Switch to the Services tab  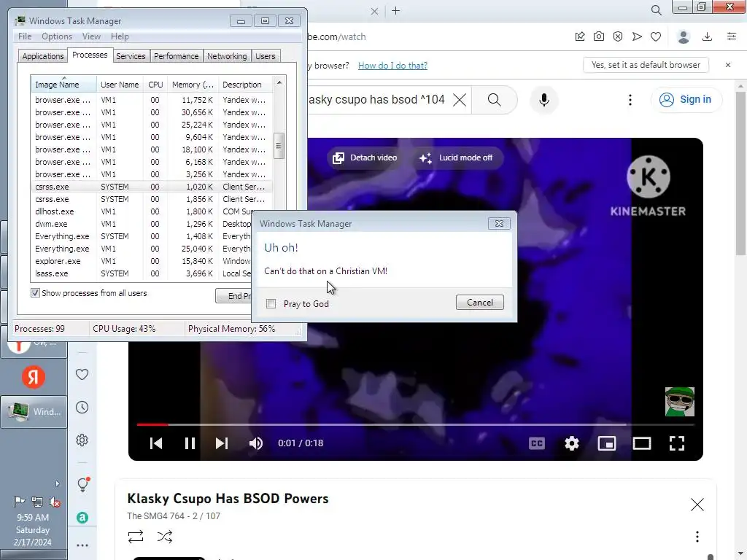click(x=131, y=56)
